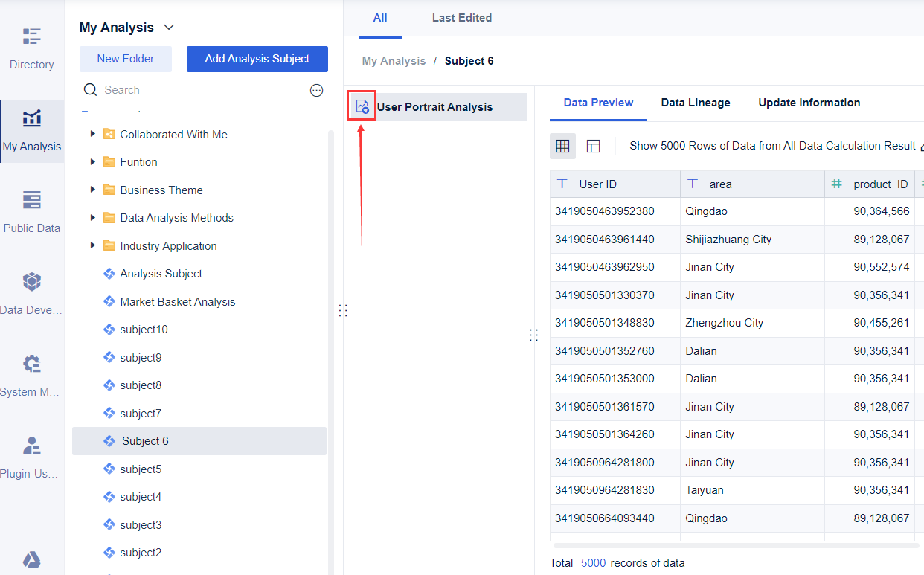Click the New Folder button
The height and width of the screenshot is (575, 924).
[125, 59]
